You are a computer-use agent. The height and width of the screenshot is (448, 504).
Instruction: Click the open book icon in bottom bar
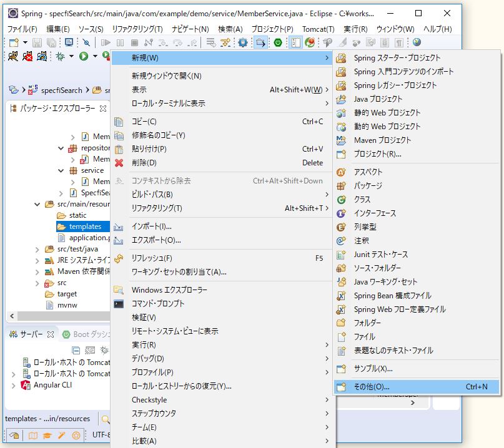click(32, 435)
